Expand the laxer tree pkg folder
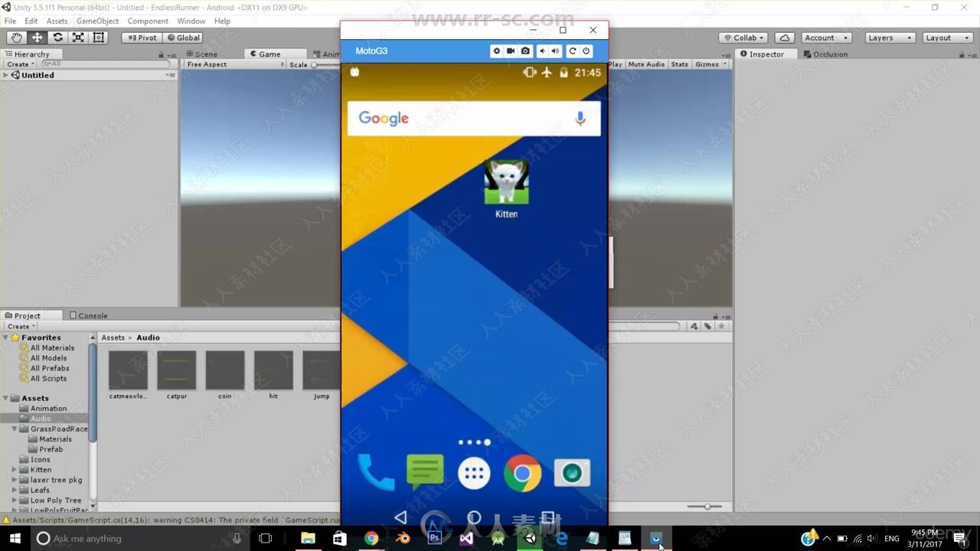 [15, 480]
